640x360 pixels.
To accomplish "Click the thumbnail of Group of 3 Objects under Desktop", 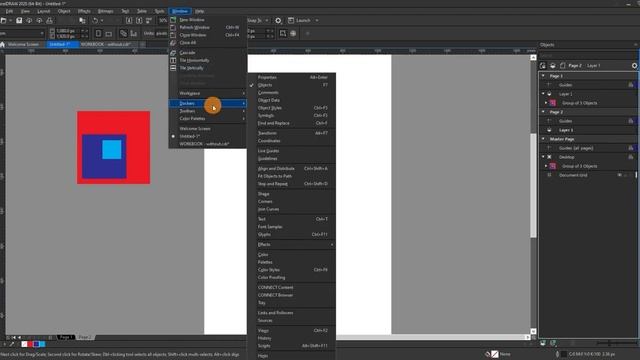I will (x=553, y=166).
